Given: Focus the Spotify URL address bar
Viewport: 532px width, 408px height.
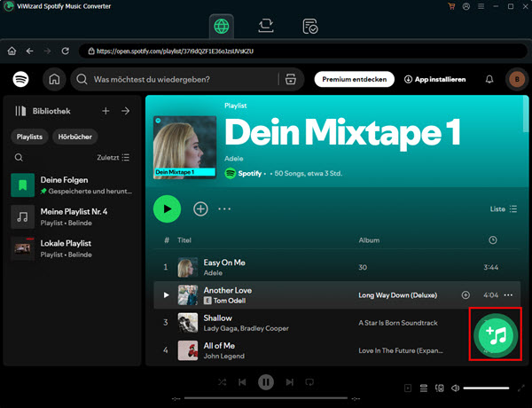Looking at the screenshot, I should pyautogui.click(x=302, y=51).
